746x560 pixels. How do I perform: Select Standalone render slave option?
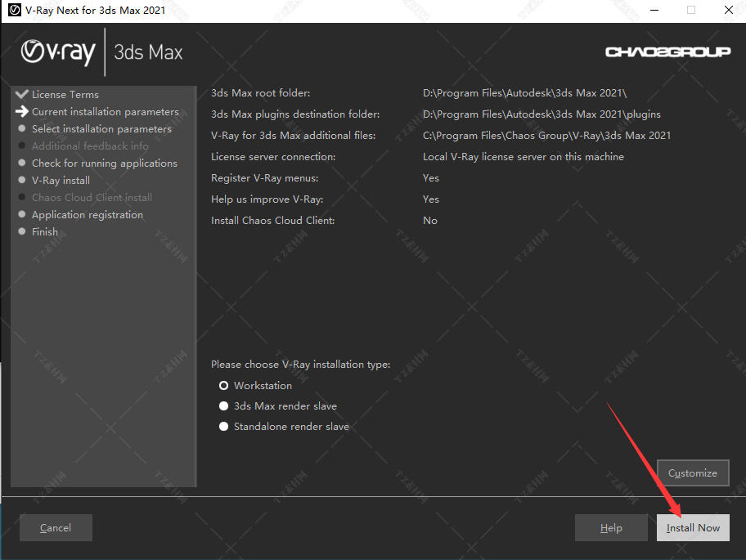pos(223,427)
